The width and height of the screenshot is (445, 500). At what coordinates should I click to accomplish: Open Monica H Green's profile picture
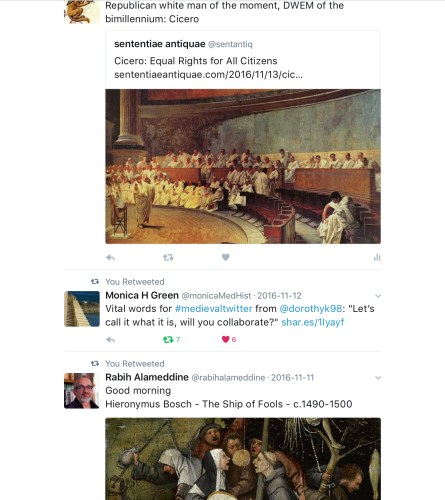click(x=82, y=309)
